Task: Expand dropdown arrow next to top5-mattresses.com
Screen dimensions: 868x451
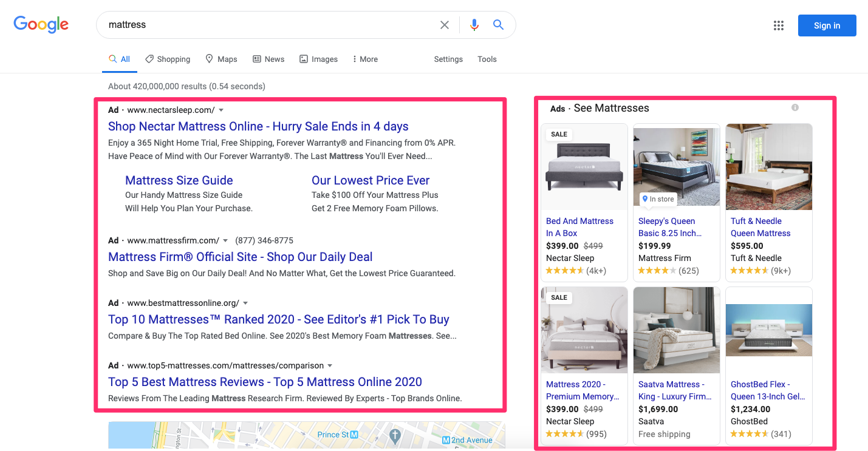Action: click(x=330, y=366)
